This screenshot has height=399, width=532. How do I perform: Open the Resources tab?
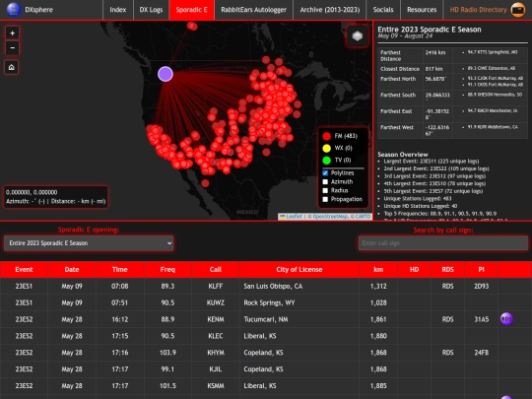(x=422, y=10)
